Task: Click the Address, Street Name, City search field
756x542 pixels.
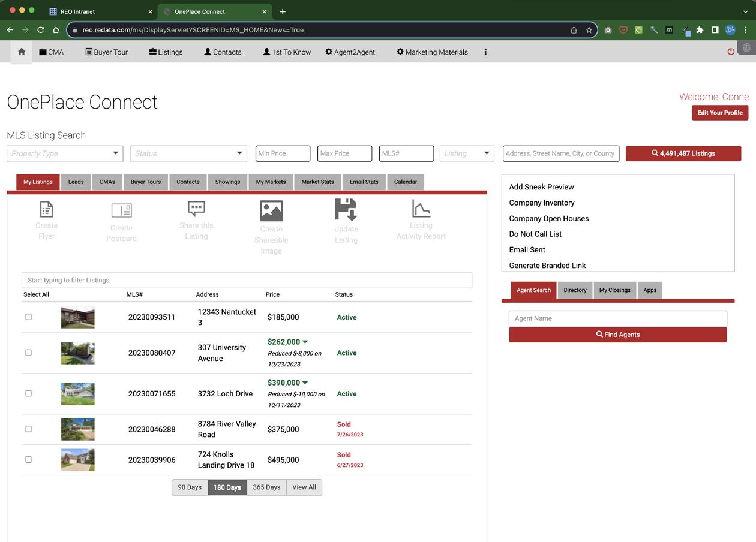Action: tap(561, 153)
